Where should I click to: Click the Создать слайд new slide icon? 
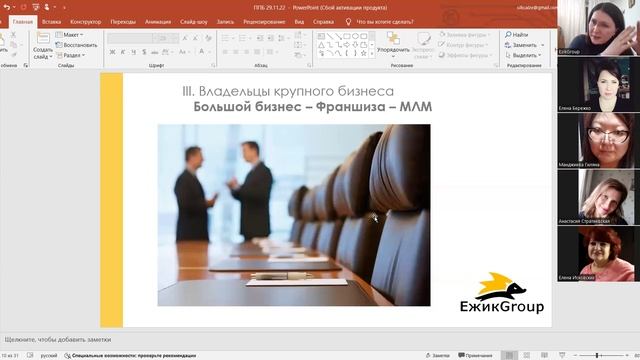(x=43, y=39)
